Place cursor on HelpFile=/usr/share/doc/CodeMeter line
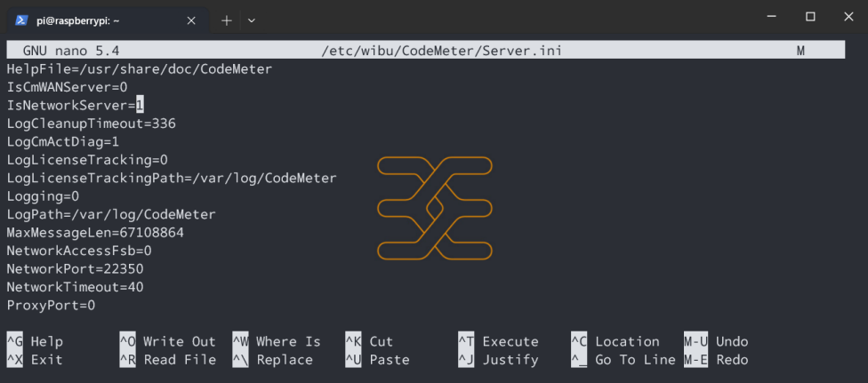The image size is (868, 383). 140,69
